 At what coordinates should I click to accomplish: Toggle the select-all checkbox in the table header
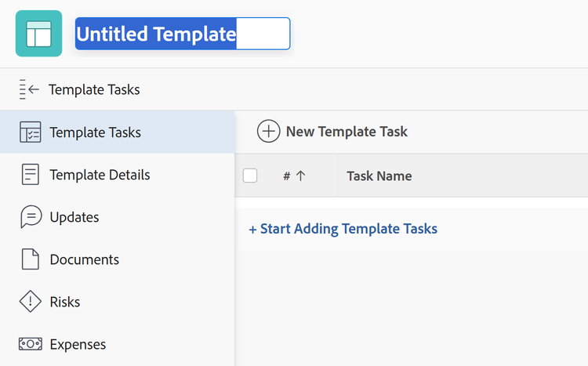coord(250,176)
